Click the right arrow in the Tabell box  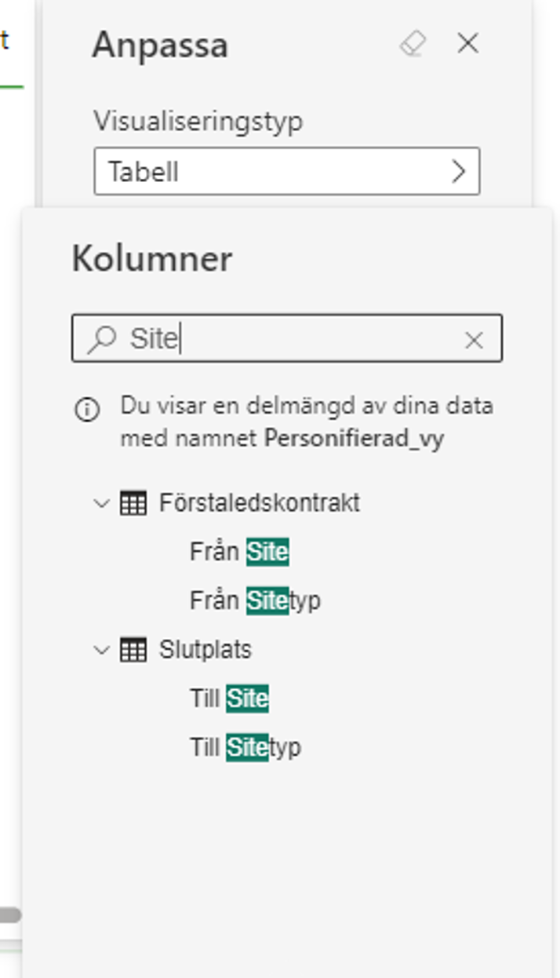[x=460, y=171]
